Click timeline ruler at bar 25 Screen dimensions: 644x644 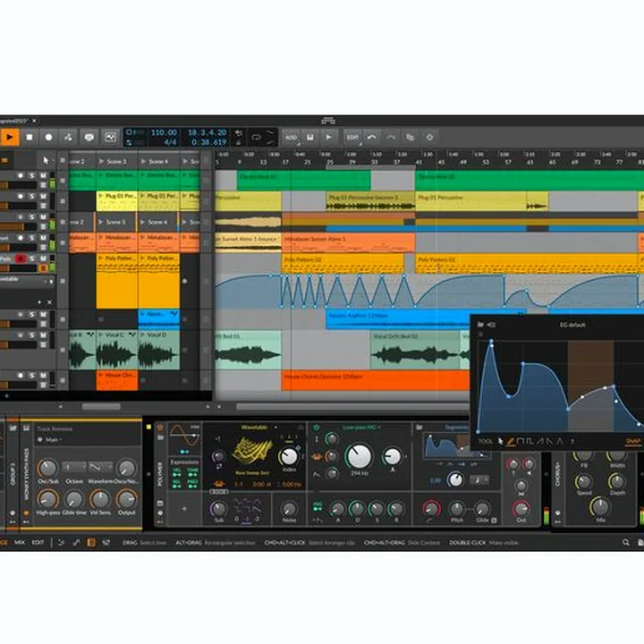click(329, 162)
